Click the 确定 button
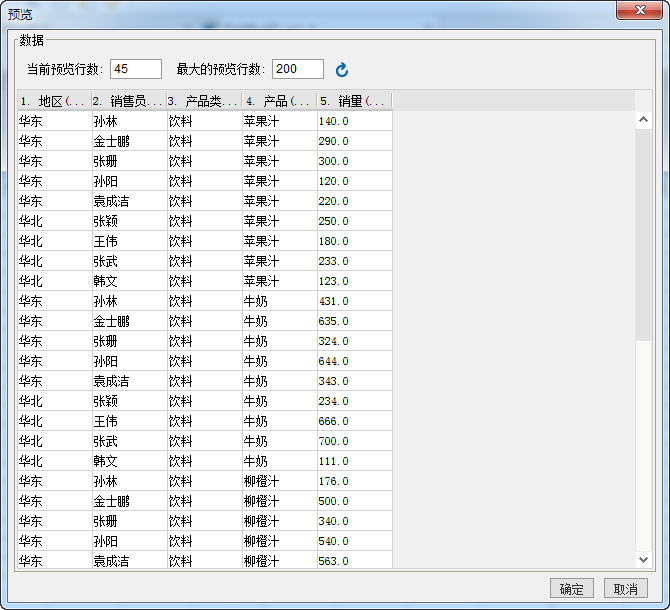 point(572,589)
